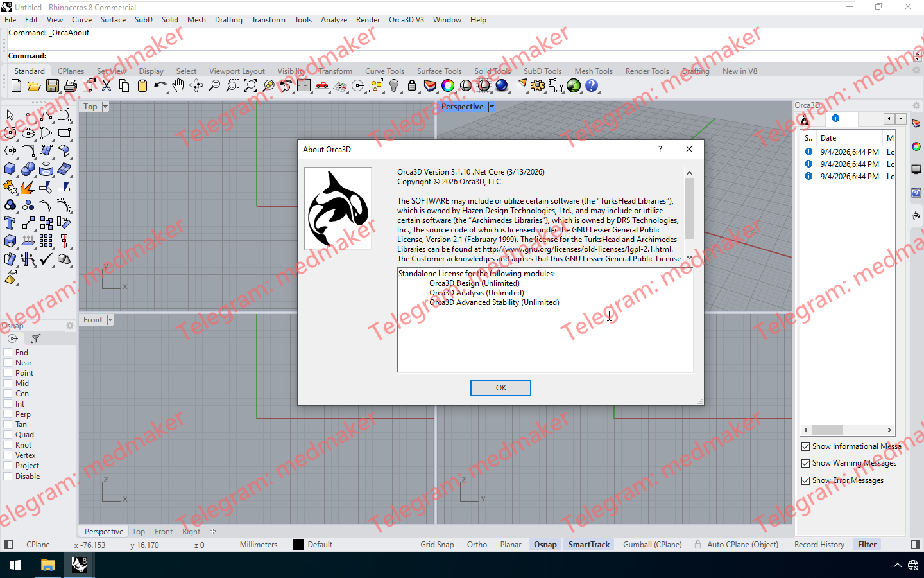Switch to the Mesh Tools tab
This screenshot has height=578, width=924.
click(594, 71)
